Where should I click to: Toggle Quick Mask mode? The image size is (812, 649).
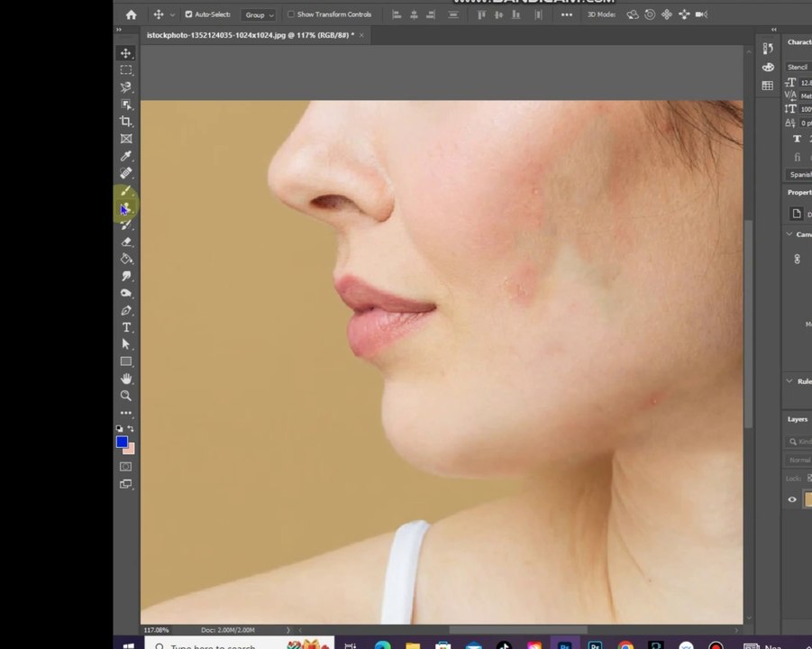coord(126,467)
